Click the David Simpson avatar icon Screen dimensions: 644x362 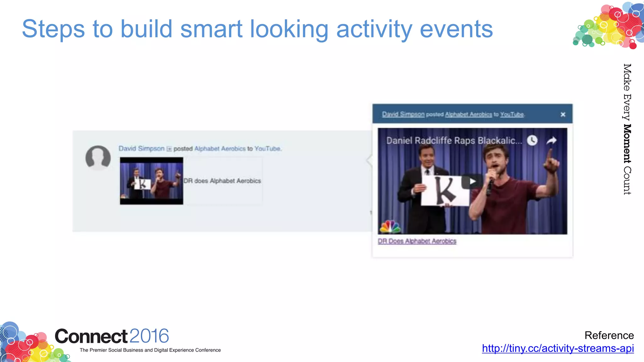tap(98, 157)
